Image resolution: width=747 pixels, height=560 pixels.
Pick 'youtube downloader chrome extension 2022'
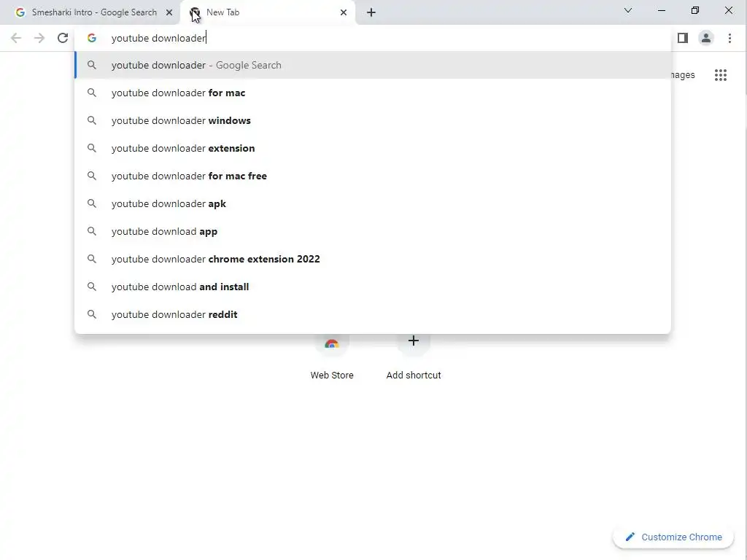373,259
